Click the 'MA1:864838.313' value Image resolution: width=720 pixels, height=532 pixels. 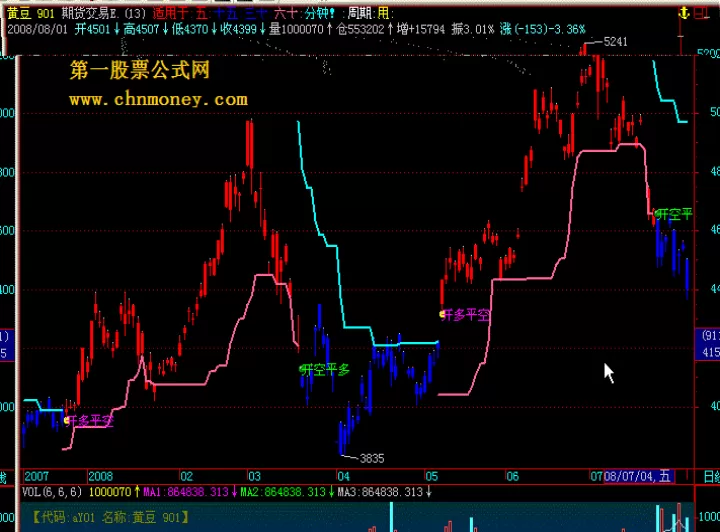tap(186, 492)
